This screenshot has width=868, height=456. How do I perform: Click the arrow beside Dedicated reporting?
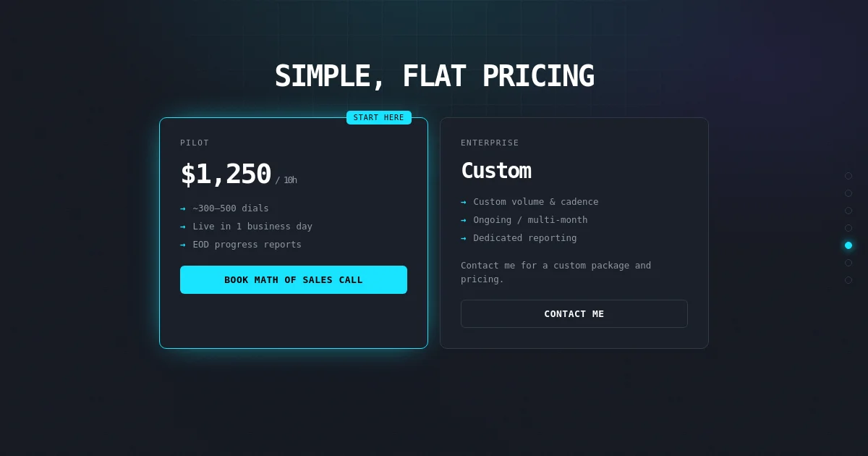[x=464, y=238]
